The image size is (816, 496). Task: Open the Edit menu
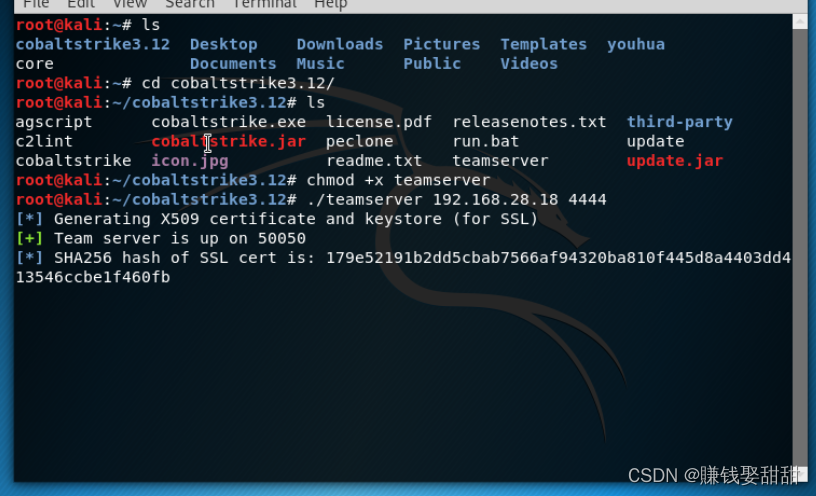point(81,4)
